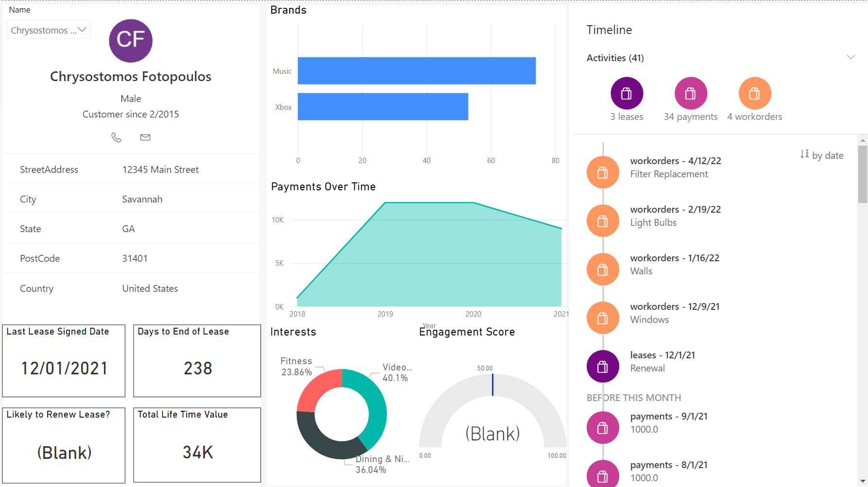Click the timeline scroll down arrow
This screenshot has width=868, height=487.
point(863,481)
